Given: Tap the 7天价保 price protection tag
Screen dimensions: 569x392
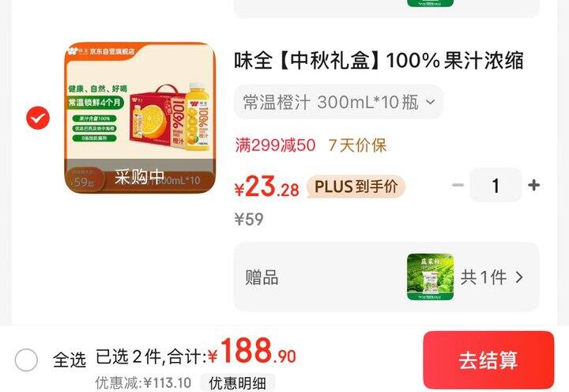Looking at the screenshot, I should click(357, 145).
